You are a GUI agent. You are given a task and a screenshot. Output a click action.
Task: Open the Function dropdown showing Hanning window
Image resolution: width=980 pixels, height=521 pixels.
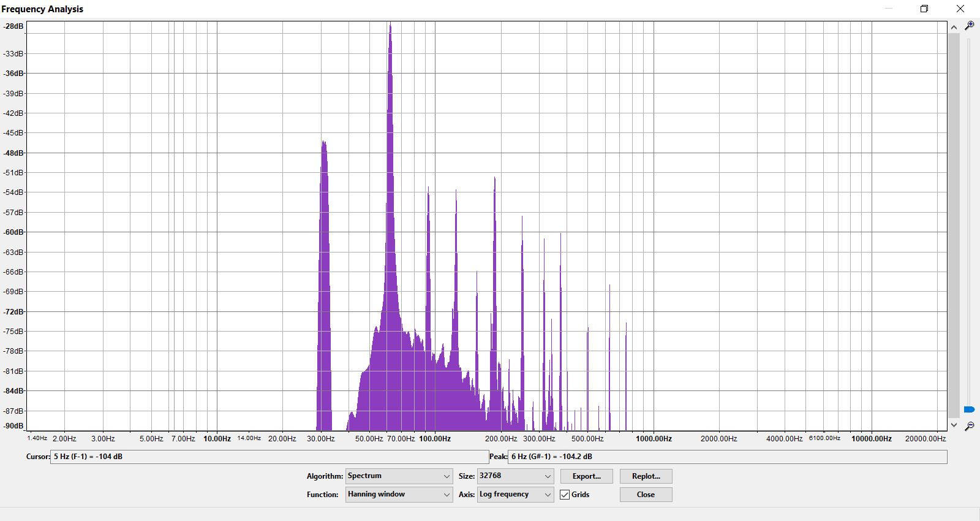[399, 495]
